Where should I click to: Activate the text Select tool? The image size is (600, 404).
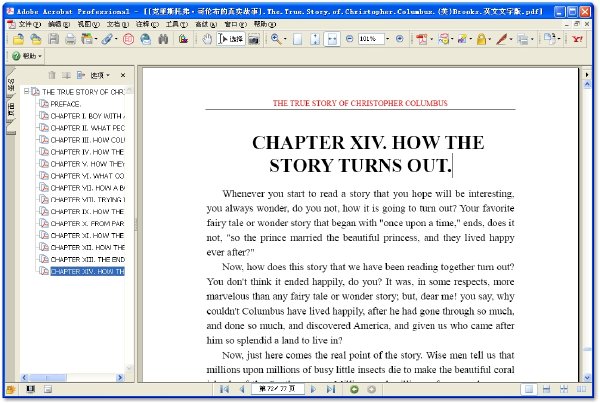tap(231, 39)
